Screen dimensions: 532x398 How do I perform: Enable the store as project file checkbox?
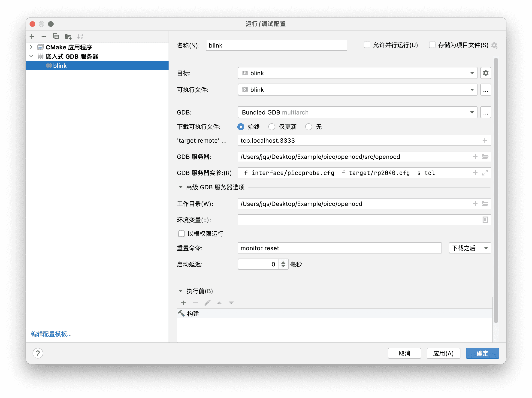(432, 45)
